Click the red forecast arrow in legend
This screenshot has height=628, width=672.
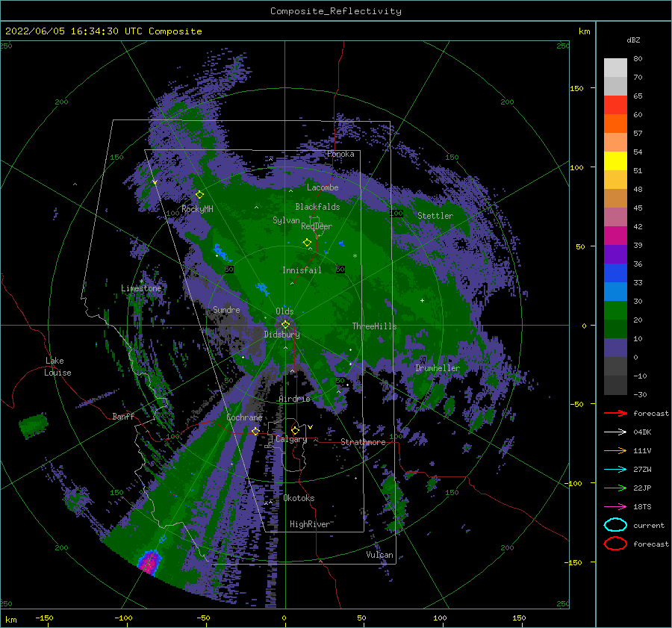(615, 413)
